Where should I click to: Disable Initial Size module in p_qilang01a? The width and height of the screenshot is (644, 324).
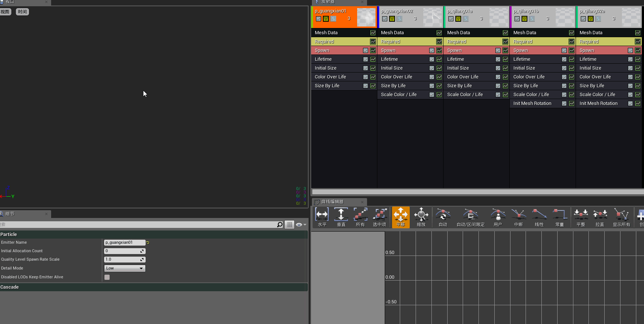click(x=498, y=68)
